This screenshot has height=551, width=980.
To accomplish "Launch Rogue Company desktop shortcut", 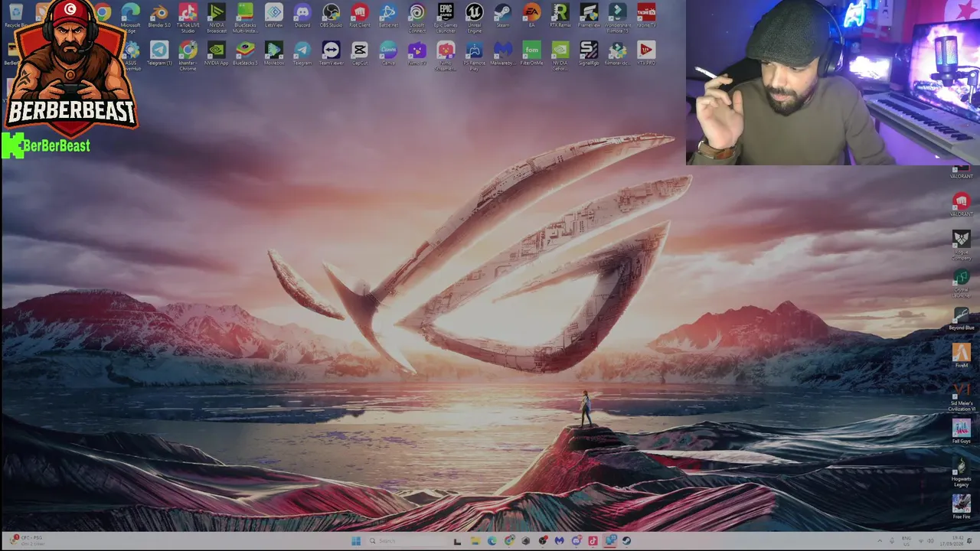I will [x=962, y=246].
